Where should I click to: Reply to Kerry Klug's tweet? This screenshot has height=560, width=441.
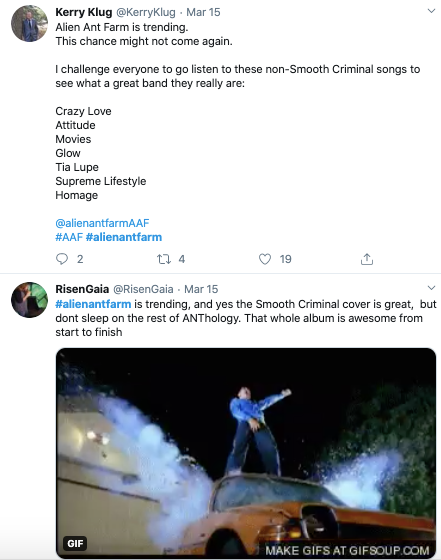(x=62, y=259)
